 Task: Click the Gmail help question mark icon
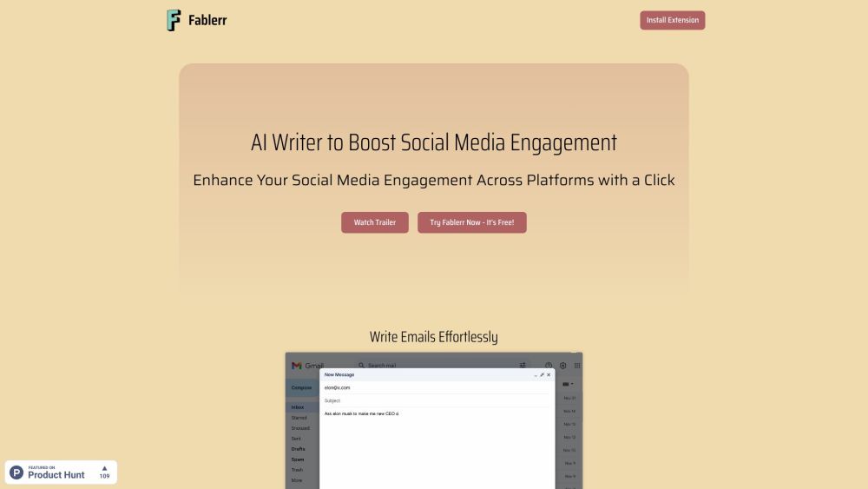click(x=549, y=366)
